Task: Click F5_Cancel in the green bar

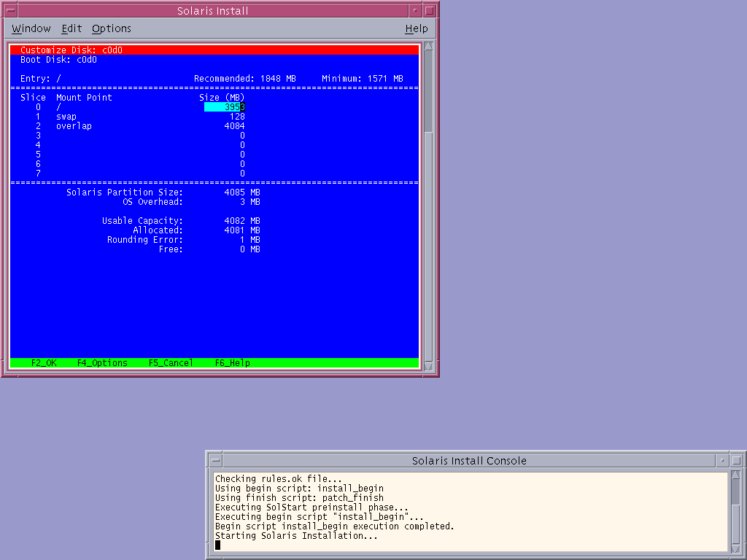Action: [171, 363]
